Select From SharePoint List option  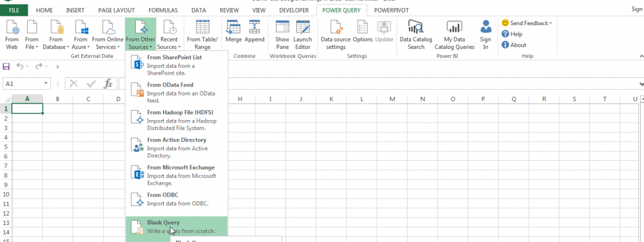[177, 65]
